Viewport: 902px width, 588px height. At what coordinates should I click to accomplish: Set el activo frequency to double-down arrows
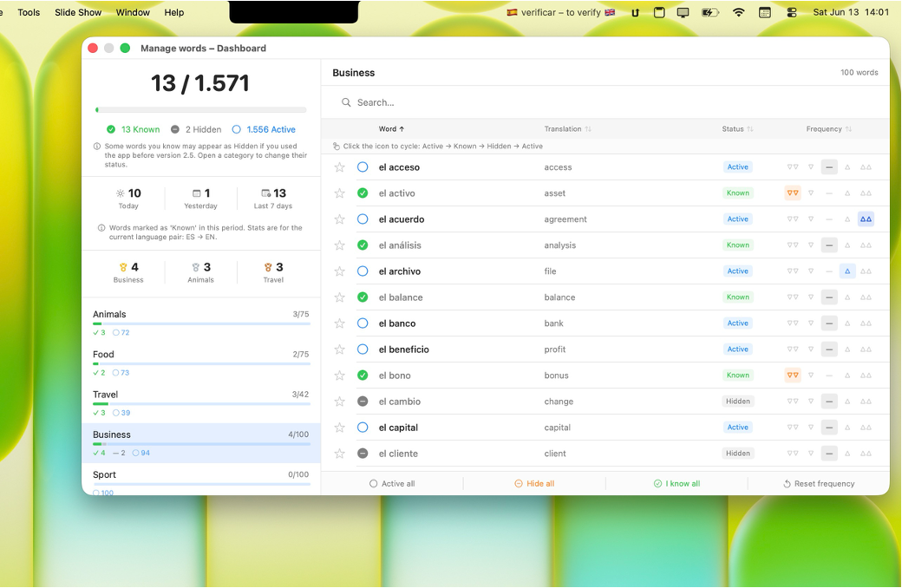793,193
